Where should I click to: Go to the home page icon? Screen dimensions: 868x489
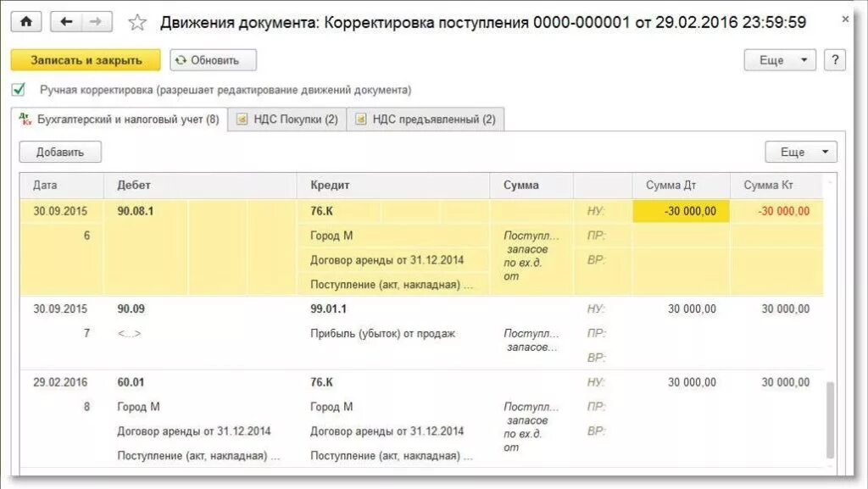(26, 22)
